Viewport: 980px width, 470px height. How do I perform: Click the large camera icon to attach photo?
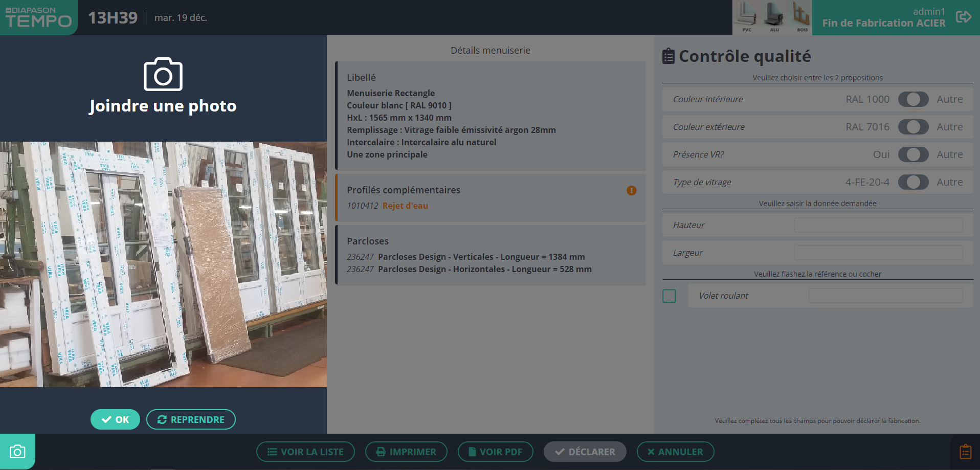163,74
